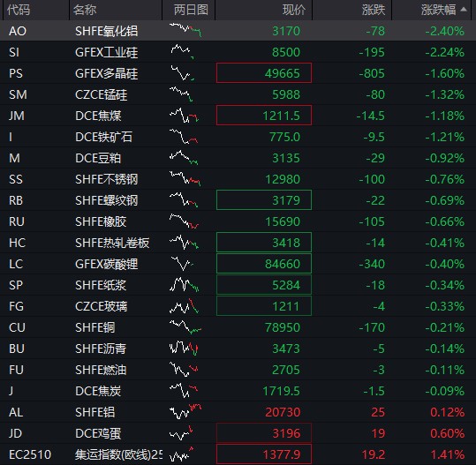Open the AL SHFE铝 sparkline chart
The width and height of the screenshot is (476, 465).
tap(185, 412)
